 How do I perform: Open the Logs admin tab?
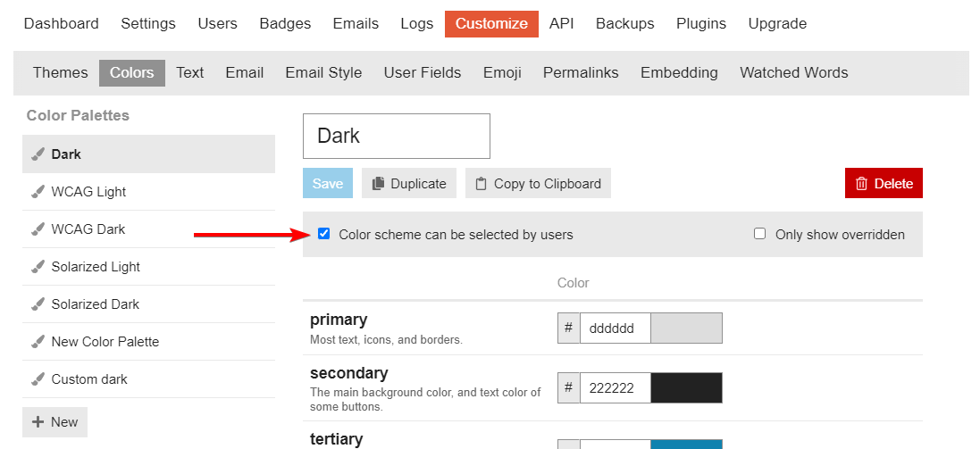tap(417, 24)
